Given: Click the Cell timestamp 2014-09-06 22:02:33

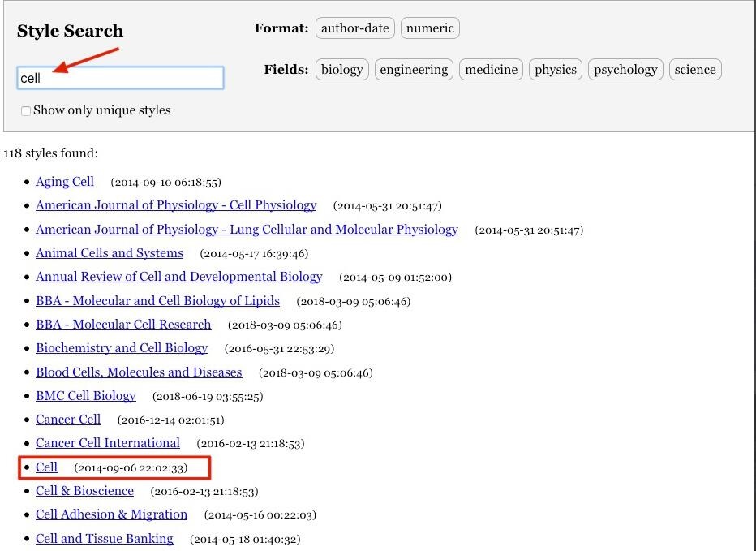Looking at the screenshot, I should click(131, 468).
